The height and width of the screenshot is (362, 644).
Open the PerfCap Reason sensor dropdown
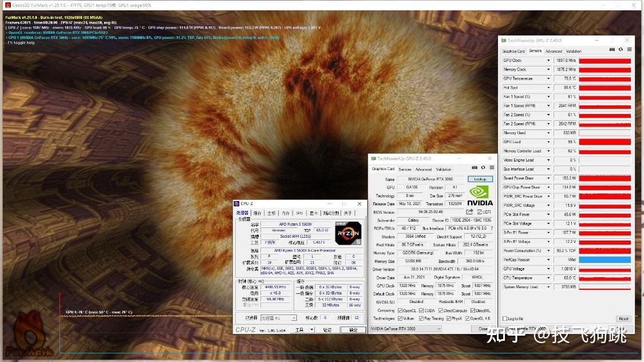(548, 259)
